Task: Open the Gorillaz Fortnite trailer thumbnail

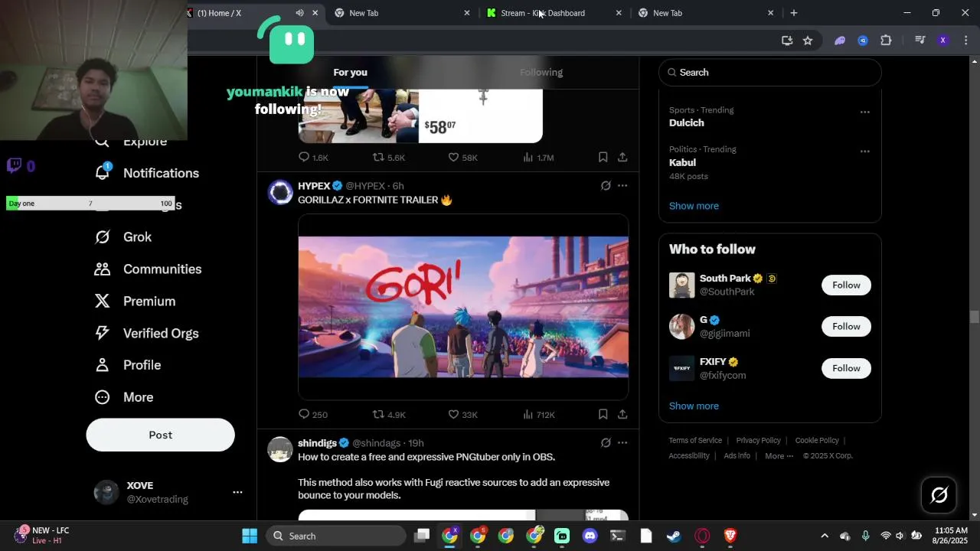Action: click(463, 307)
